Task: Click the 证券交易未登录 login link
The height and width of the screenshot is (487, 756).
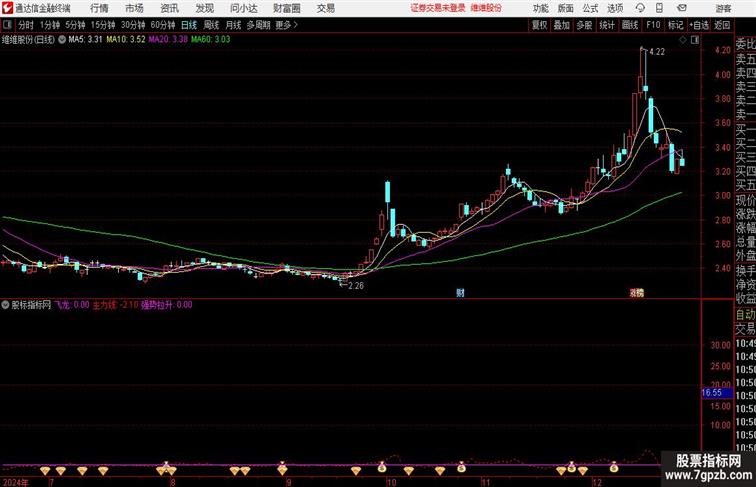Action: click(x=438, y=8)
